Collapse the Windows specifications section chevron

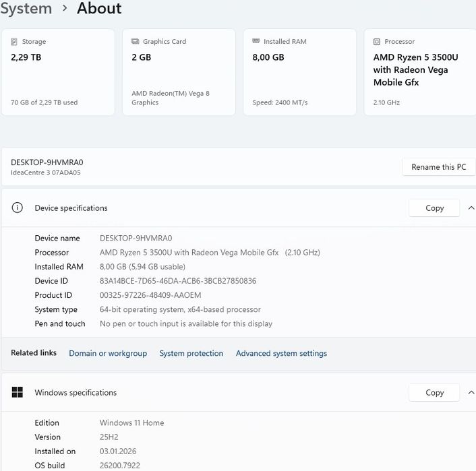click(x=471, y=392)
